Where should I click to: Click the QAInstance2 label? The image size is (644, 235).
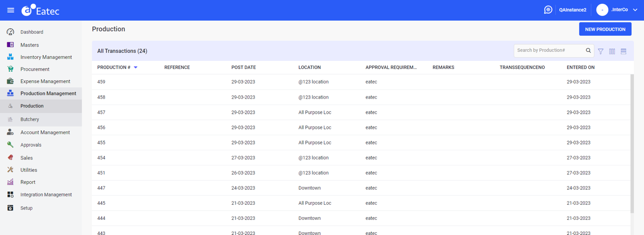pos(572,10)
